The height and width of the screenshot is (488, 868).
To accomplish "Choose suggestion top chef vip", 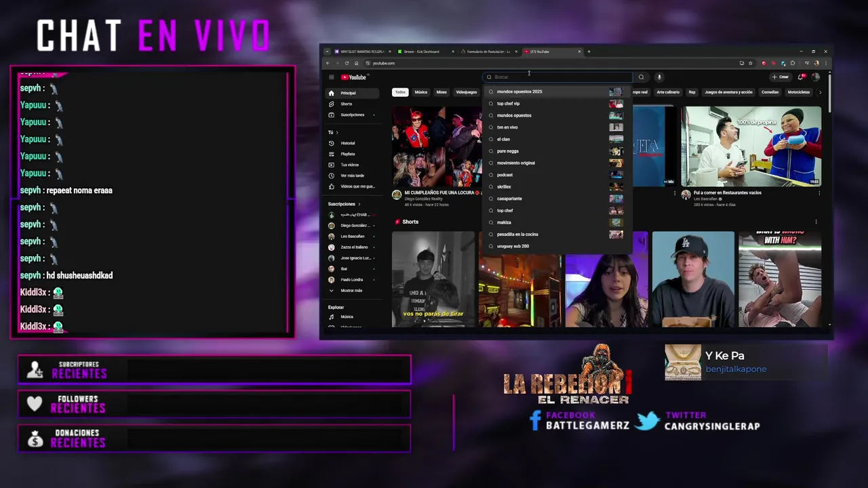I will tap(556, 104).
